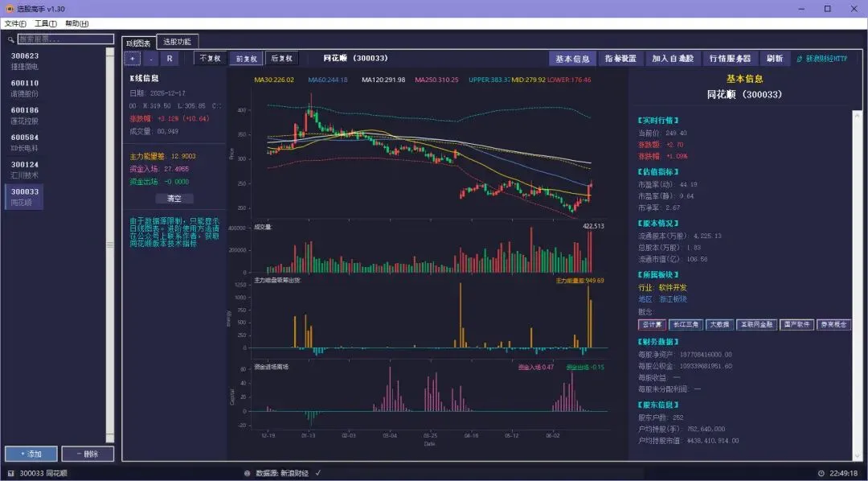Click the MA30:226.02 legend label
Screen dimensions: 868x481
pyautogui.click(x=274, y=80)
